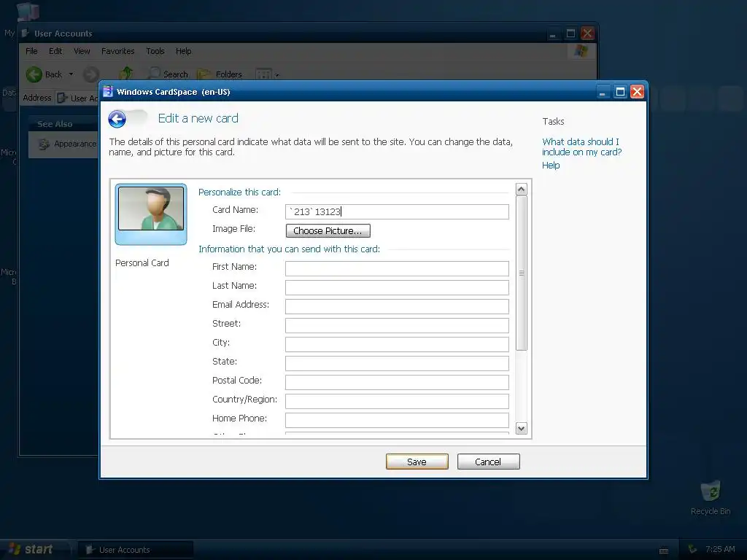Click the State text box
The width and height of the screenshot is (747, 560).
397,363
